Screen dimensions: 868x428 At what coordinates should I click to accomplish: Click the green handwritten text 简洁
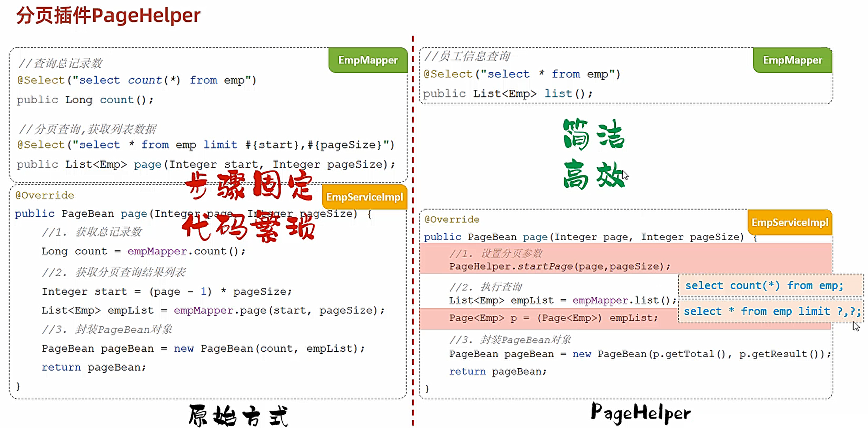coord(594,134)
